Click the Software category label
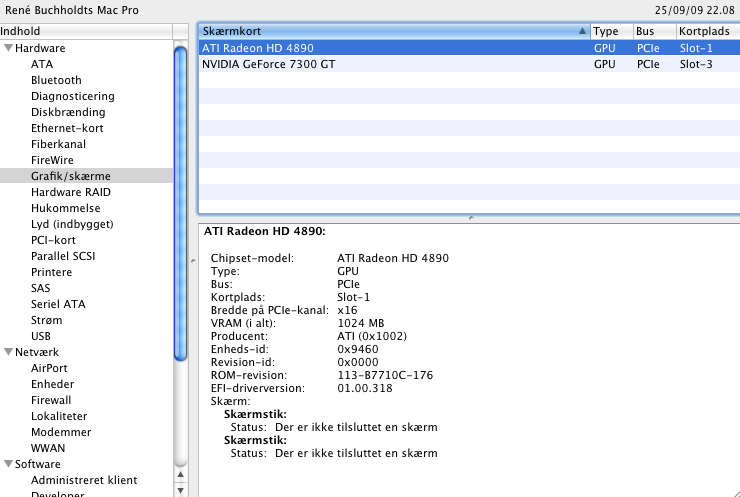 pos(38,464)
